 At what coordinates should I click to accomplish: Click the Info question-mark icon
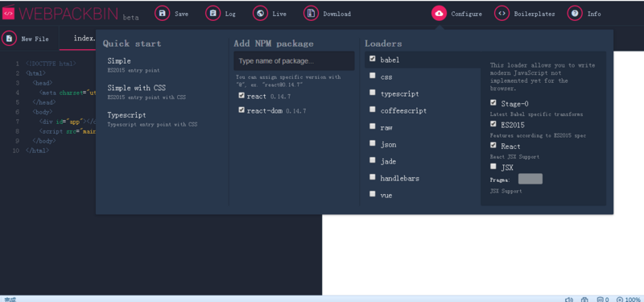pyautogui.click(x=575, y=14)
